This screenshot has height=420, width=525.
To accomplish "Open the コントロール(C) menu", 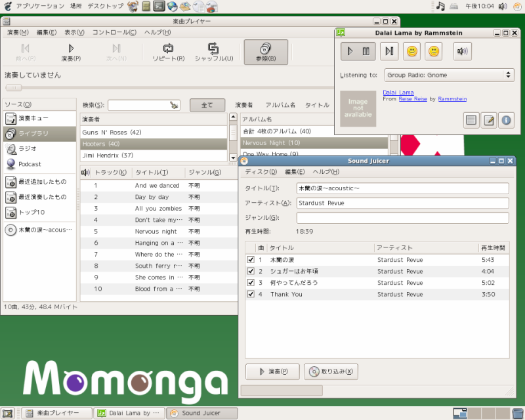I will 114,33.
